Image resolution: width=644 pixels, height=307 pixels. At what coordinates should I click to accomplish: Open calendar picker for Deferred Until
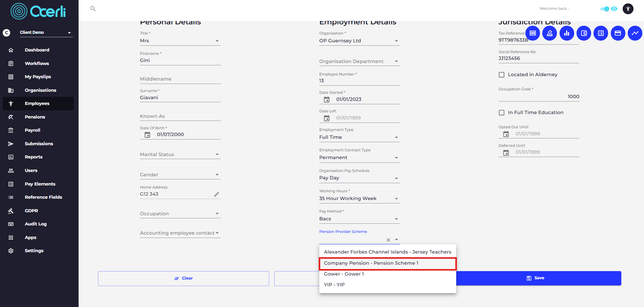pyautogui.click(x=506, y=153)
